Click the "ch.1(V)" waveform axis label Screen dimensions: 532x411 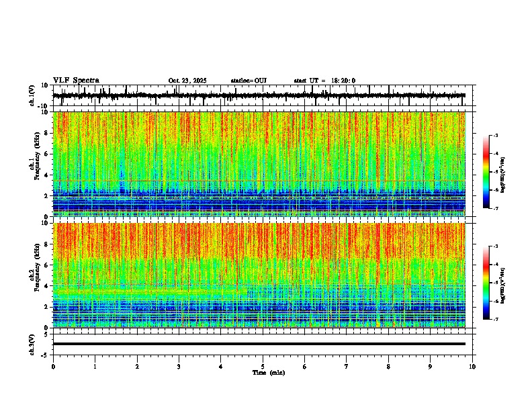point(32,95)
